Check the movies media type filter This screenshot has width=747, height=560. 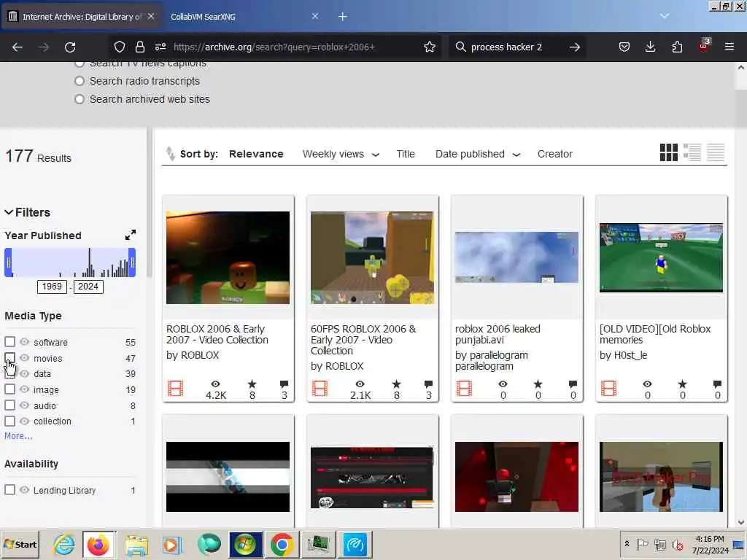pyautogui.click(x=9, y=357)
